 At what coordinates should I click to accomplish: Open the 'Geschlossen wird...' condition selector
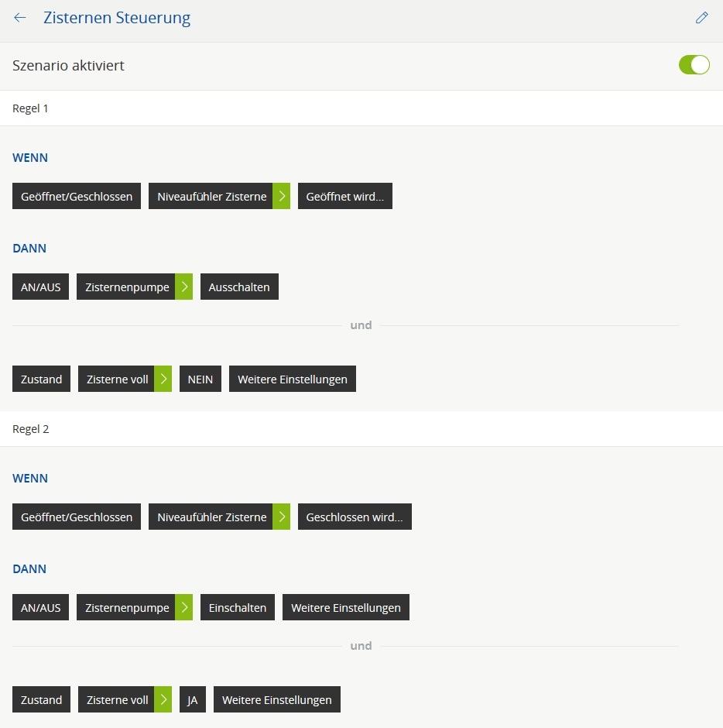pyautogui.click(x=355, y=517)
